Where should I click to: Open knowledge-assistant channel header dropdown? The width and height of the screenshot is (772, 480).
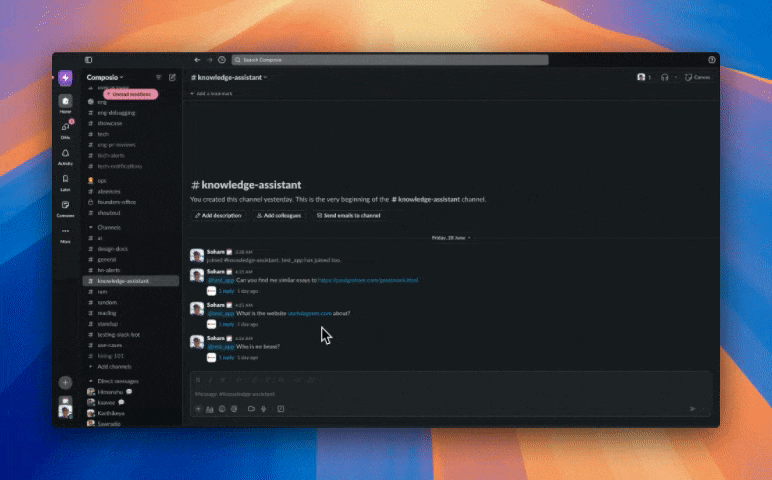point(229,77)
